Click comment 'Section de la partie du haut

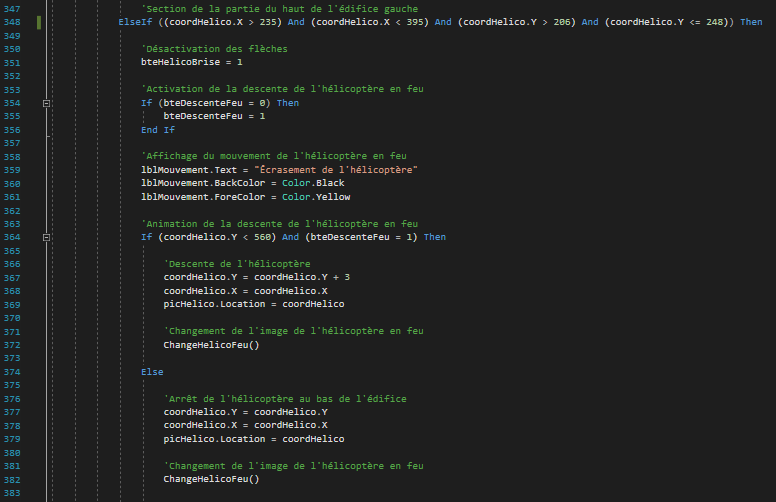tap(280, 9)
